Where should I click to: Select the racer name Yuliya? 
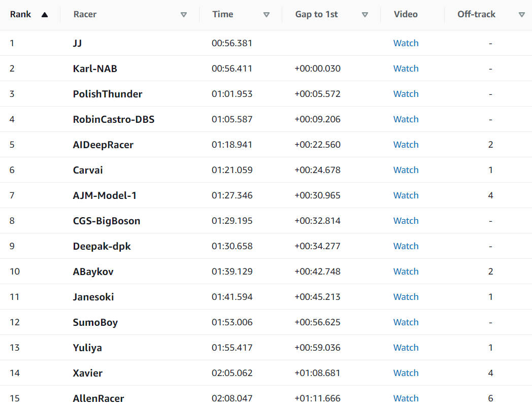point(87,348)
